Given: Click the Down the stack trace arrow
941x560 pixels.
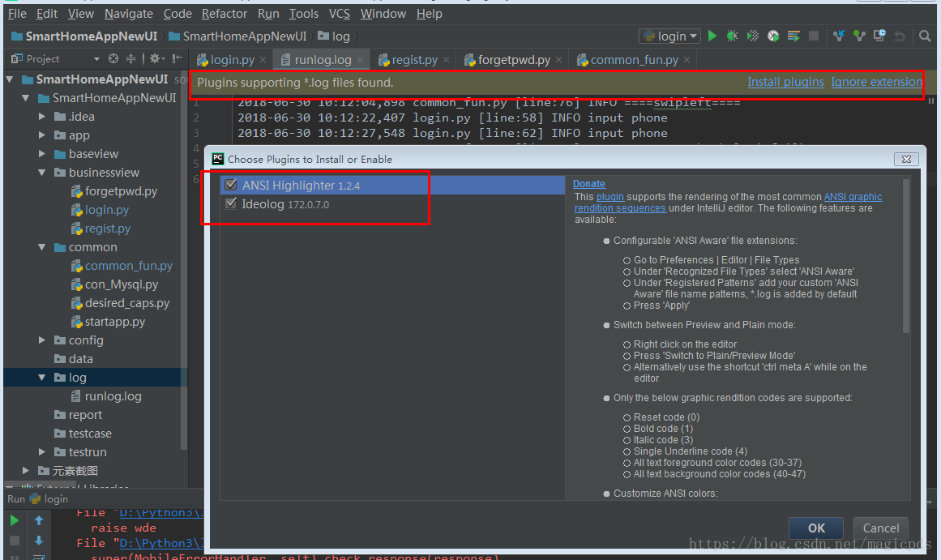Looking at the screenshot, I should coord(39,541).
